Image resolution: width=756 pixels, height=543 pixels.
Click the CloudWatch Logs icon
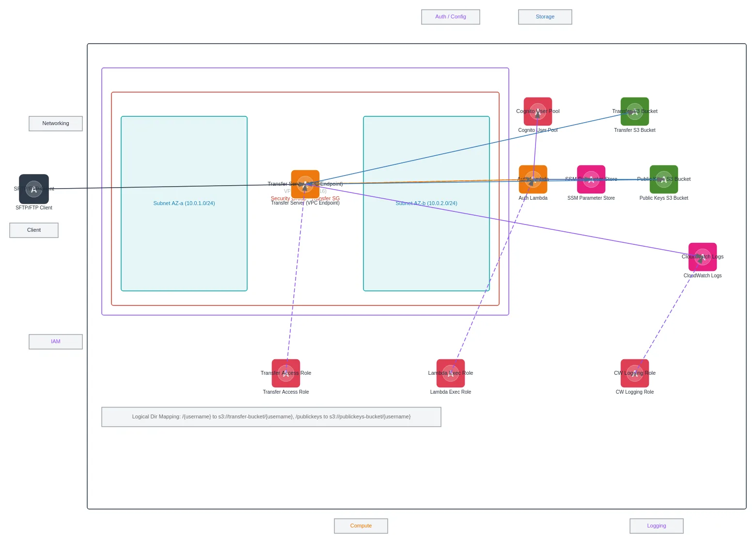[x=703, y=257]
